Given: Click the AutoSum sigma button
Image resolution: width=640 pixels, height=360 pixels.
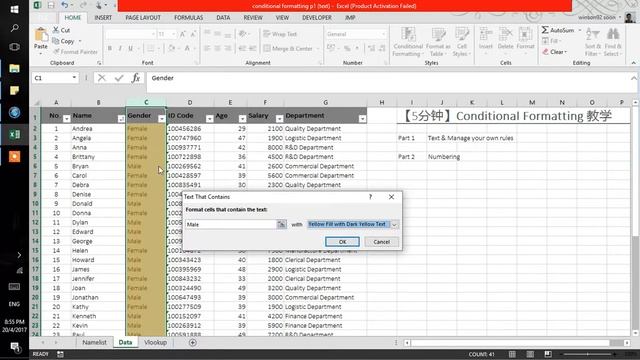Looking at the screenshot, I should [558, 30].
